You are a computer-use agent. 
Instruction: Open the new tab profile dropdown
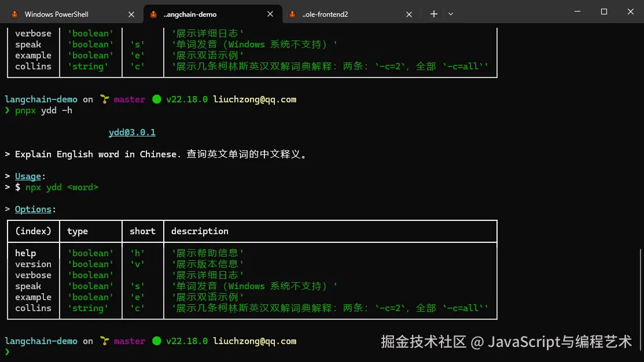coord(451,14)
